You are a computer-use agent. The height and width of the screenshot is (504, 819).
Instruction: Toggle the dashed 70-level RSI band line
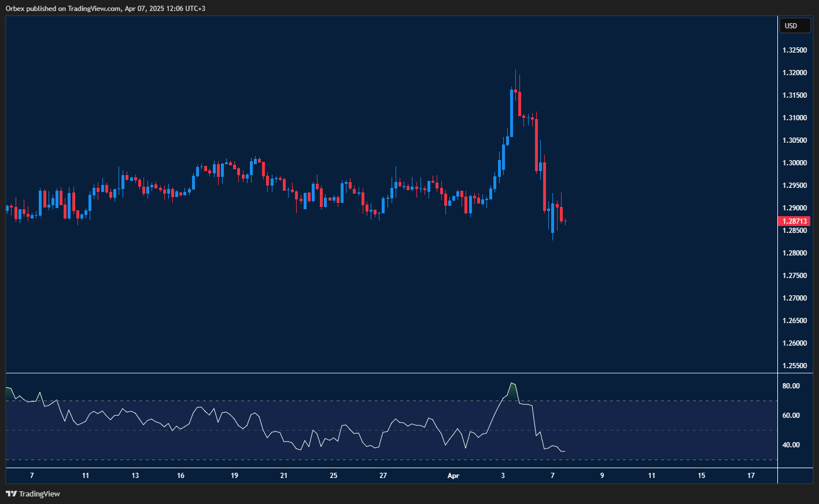click(347, 400)
